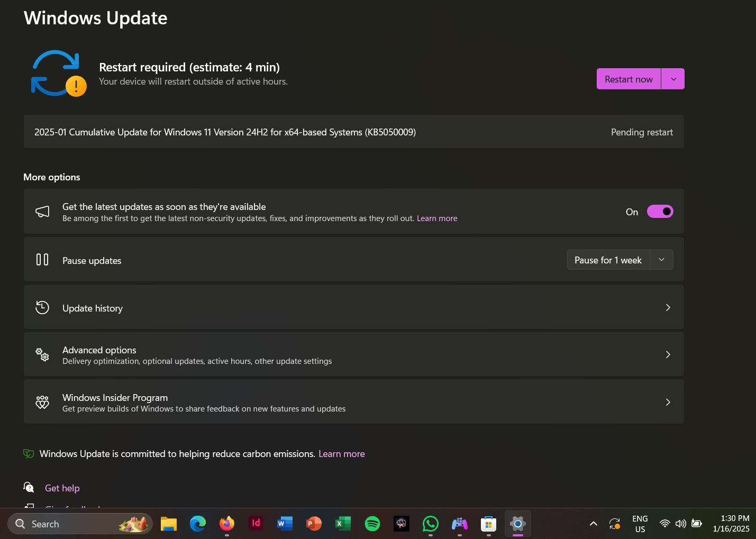Click the Windows Insider Program chevron arrow
756x539 pixels.
tap(668, 402)
